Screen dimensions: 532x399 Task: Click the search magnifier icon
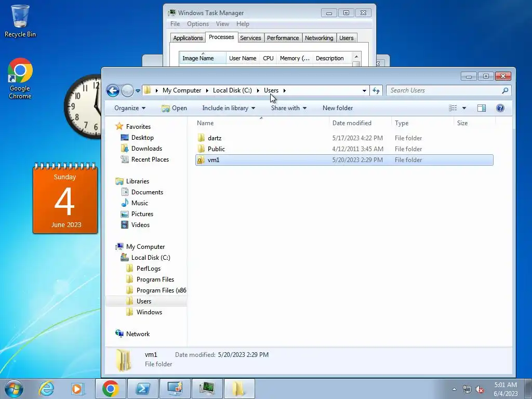pos(505,90)
